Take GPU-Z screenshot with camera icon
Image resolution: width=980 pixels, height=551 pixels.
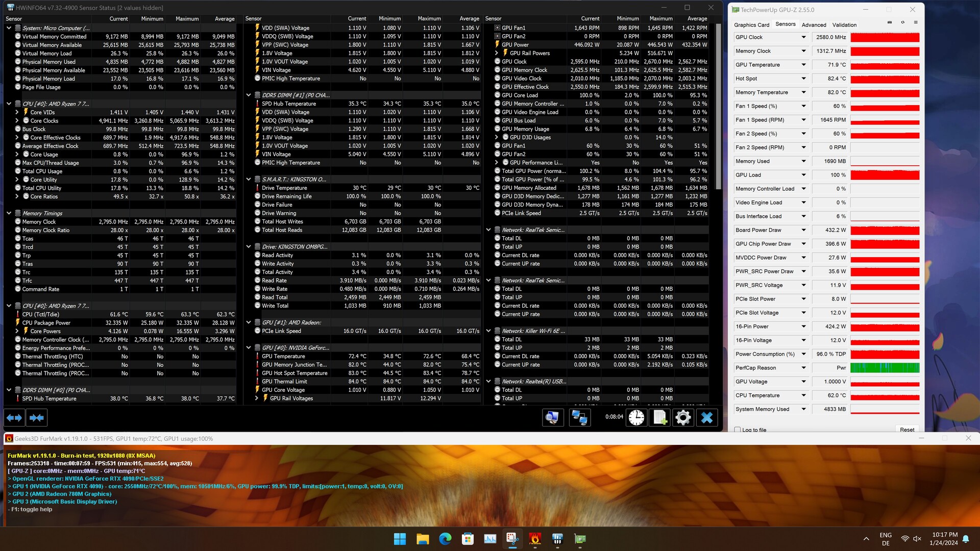coord(890,23)
